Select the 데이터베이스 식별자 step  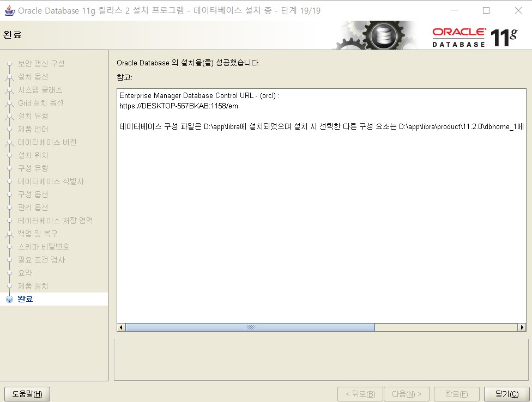[x=51, y=181]
